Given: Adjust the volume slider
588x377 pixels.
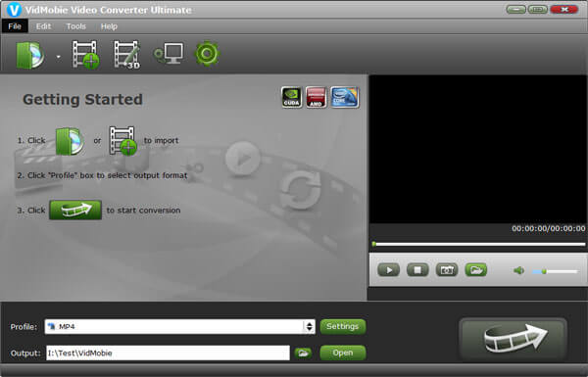Looking at the screenshot, I should click(x=556, y=271).
